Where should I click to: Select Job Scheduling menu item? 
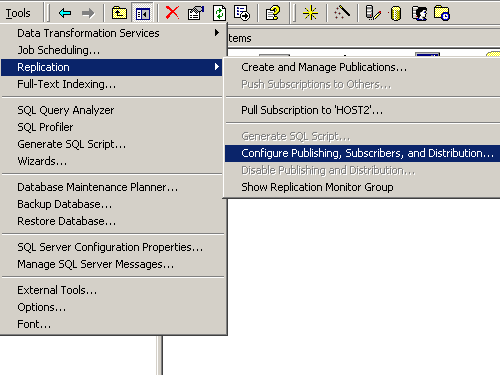click(x=112, y=50)
